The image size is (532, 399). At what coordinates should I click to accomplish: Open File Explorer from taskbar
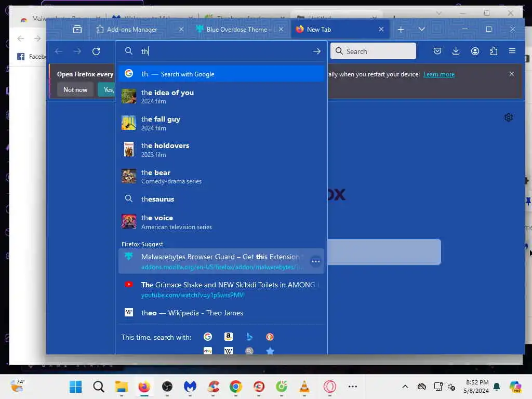121,387
